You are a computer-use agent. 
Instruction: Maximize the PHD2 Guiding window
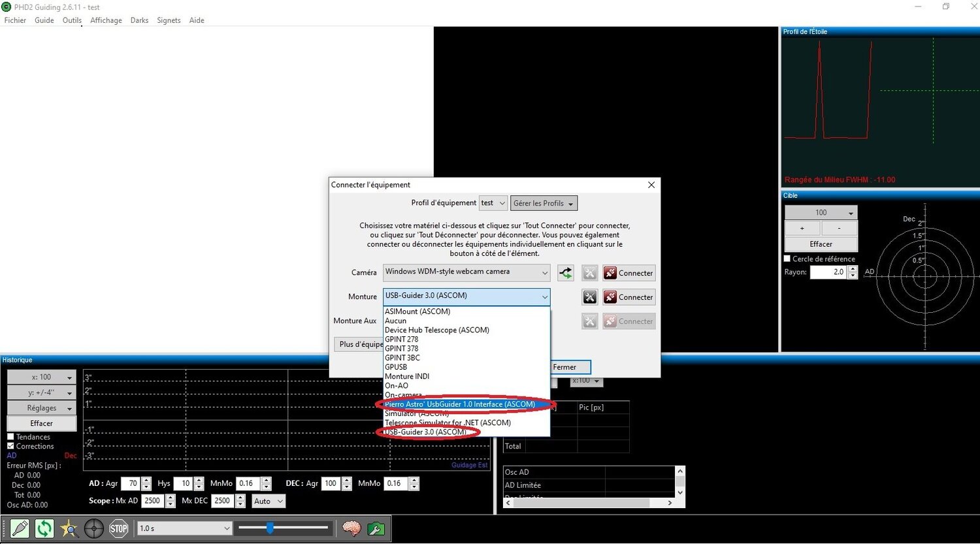click(946, 7)
